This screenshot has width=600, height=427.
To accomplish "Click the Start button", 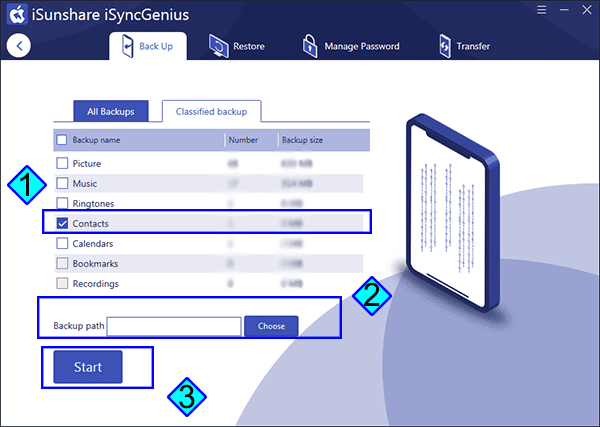I will pyautogui.click(x=88, y=367).
